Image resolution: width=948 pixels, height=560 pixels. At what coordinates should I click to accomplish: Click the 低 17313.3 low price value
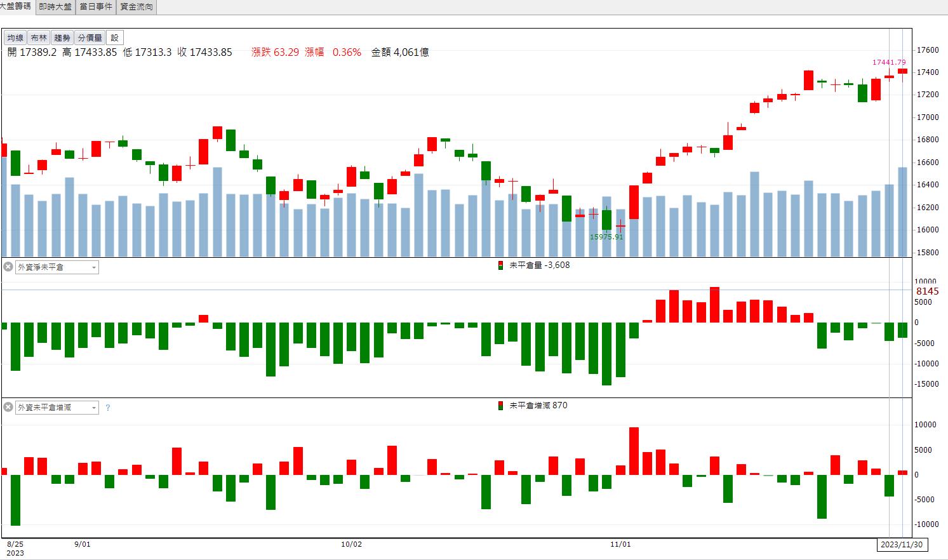147,52
